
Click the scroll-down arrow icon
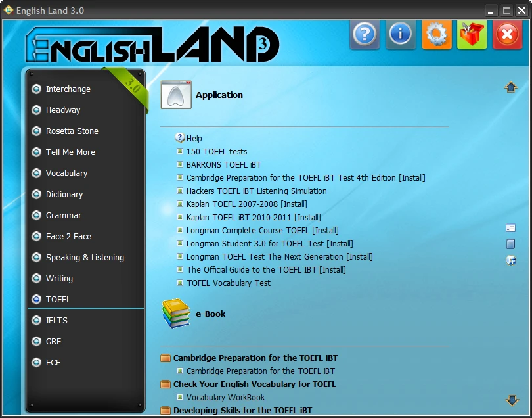[x=512, y=400]
